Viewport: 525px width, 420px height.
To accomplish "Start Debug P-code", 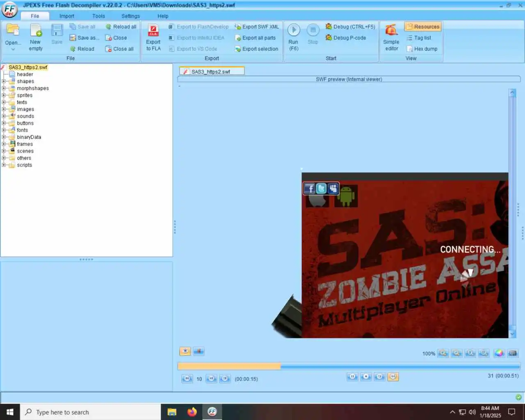I will [346, 38].
